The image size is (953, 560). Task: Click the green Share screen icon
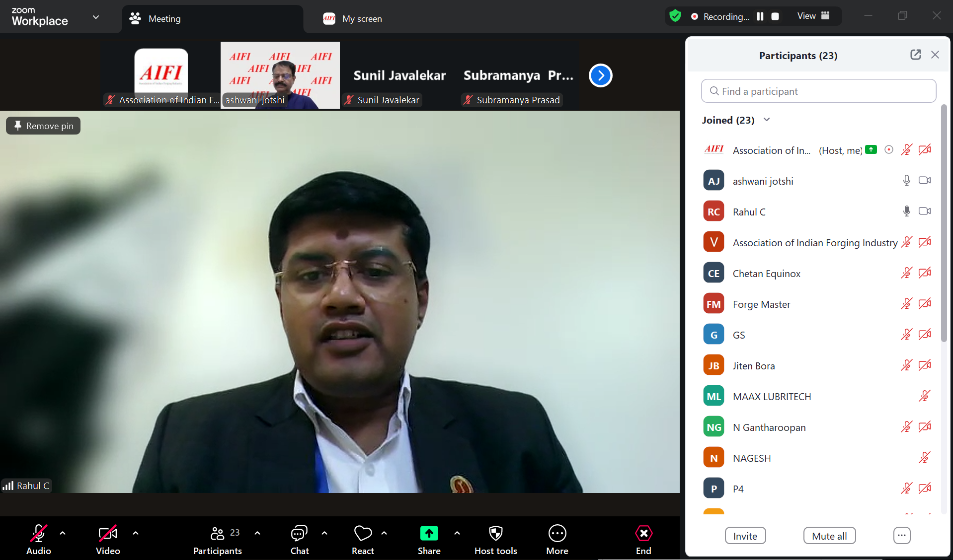(429, 534)
